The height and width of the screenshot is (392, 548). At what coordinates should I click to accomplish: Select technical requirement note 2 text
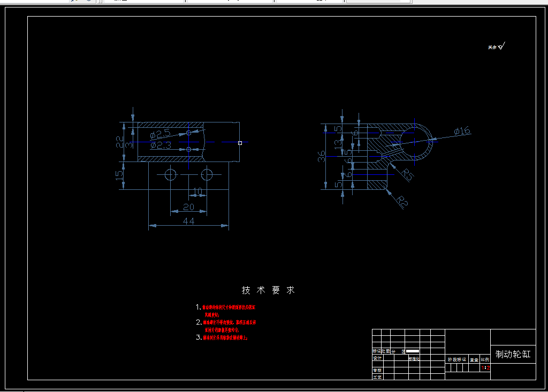(x=226, y=326)
